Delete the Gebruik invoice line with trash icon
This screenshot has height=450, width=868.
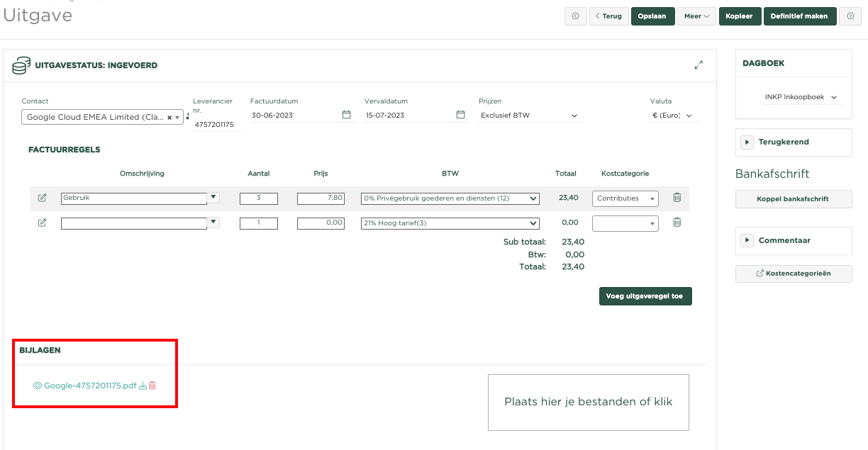coord(677,198)
